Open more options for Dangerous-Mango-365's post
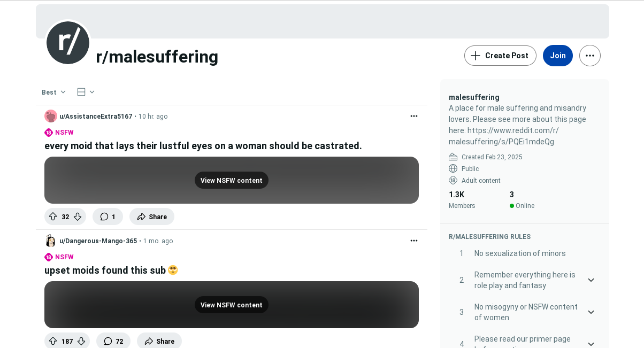This screenshot has height=348, width=644. click(x=413, y=241)
